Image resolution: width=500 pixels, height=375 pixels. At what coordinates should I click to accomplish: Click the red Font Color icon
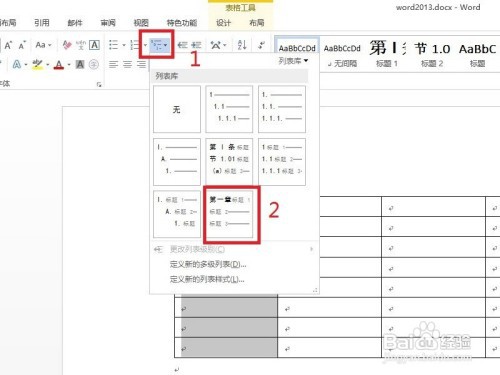click(x=59, y=64)
